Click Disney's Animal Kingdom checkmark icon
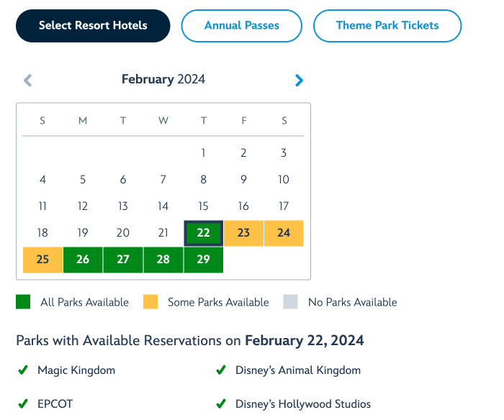The height and width of the screenshot is (420, 504). pyautogui.click(x=221, y=371)
